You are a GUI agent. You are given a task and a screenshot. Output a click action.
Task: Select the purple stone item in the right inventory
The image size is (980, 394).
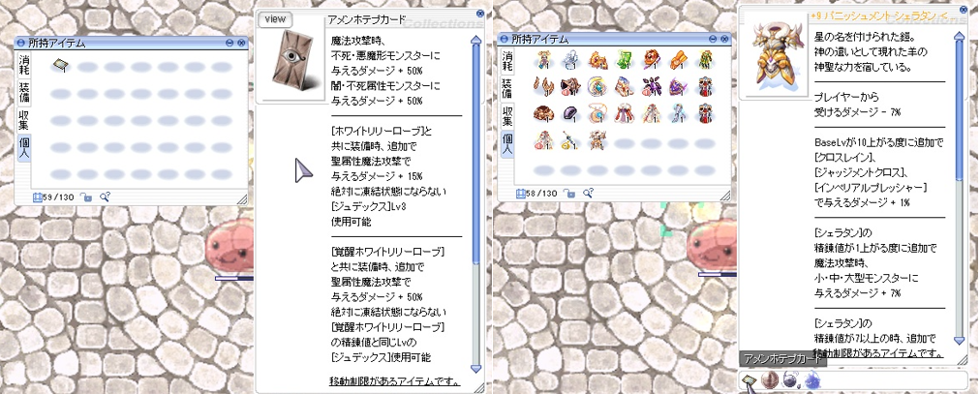click(570, 113)
